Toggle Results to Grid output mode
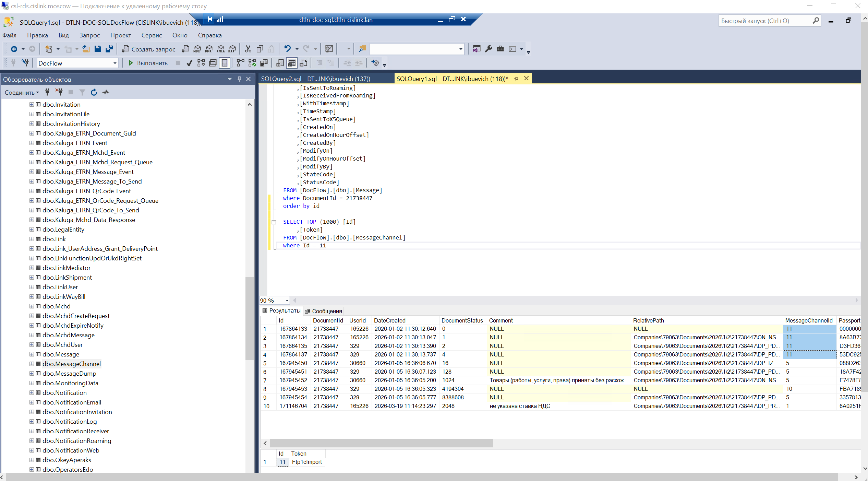The image size is (868, 481). click(292, 63)
